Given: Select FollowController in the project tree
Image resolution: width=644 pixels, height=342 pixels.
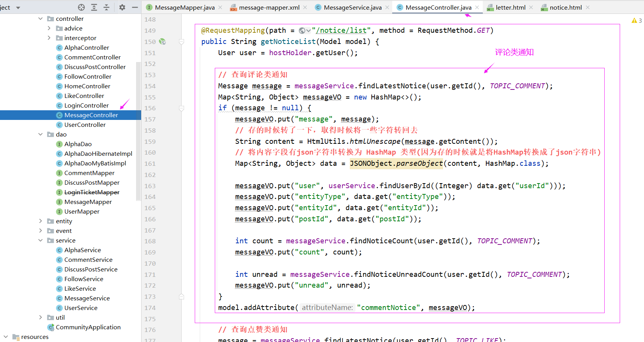Looking at the screenshot, I should (88, 76).
